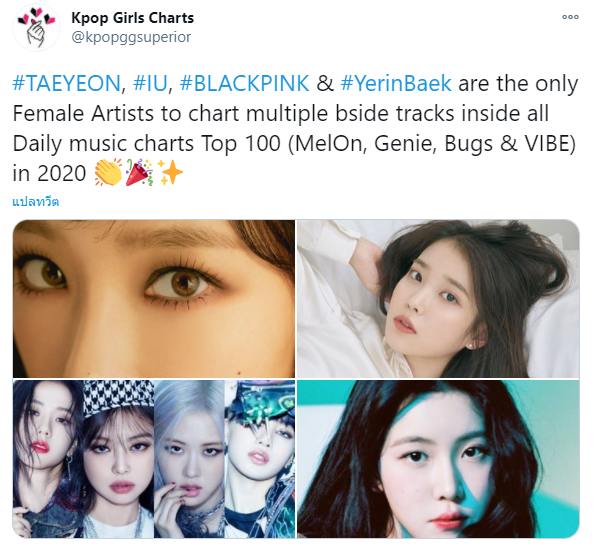Click the Kpop Girls Charts display name

pyautogui.click(x=132, y=18)
